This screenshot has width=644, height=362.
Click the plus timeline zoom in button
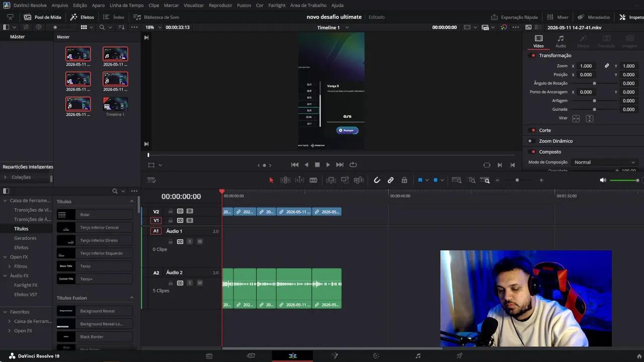541,180
